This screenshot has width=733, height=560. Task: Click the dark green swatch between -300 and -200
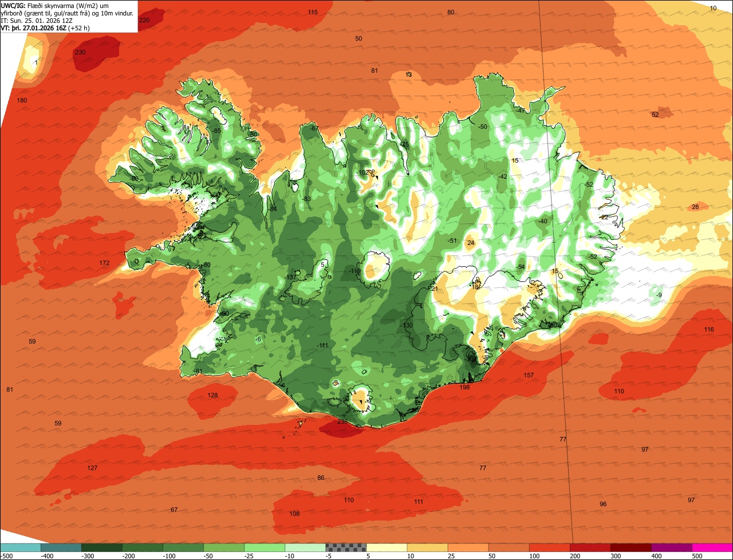101,547
